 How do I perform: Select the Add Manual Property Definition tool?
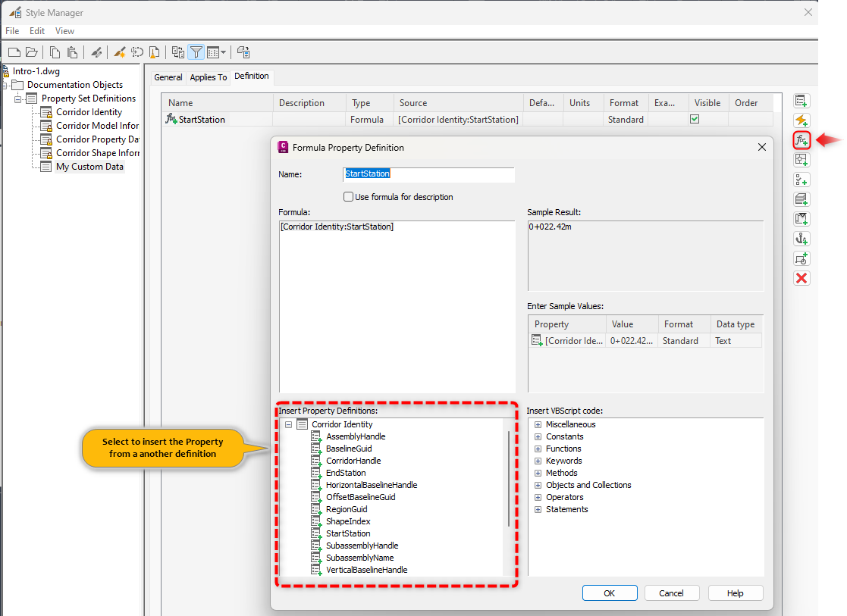tap(802, 100)
